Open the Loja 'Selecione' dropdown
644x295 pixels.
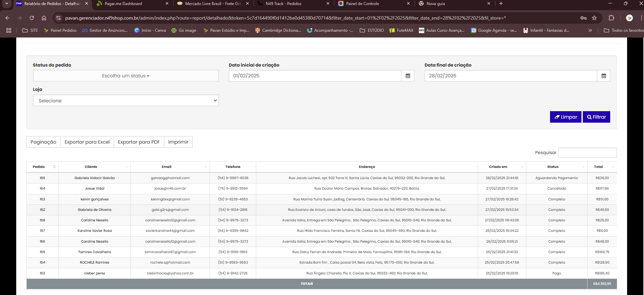[x=126, y=101]
